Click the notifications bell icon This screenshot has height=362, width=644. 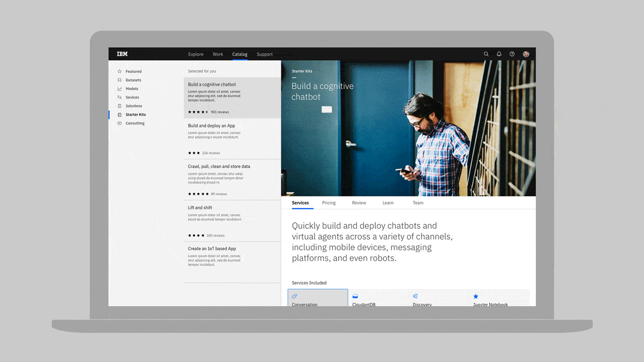click(499, 54)
